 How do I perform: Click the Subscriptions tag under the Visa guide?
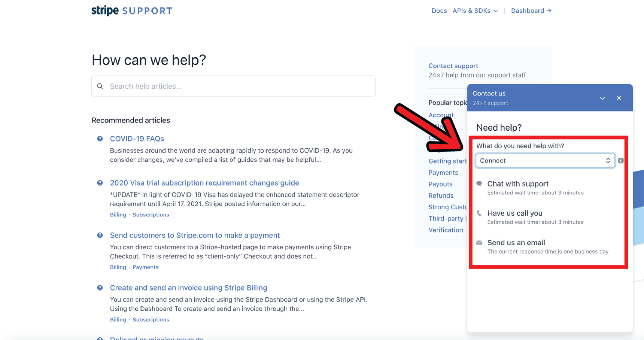tap(151, 215)
